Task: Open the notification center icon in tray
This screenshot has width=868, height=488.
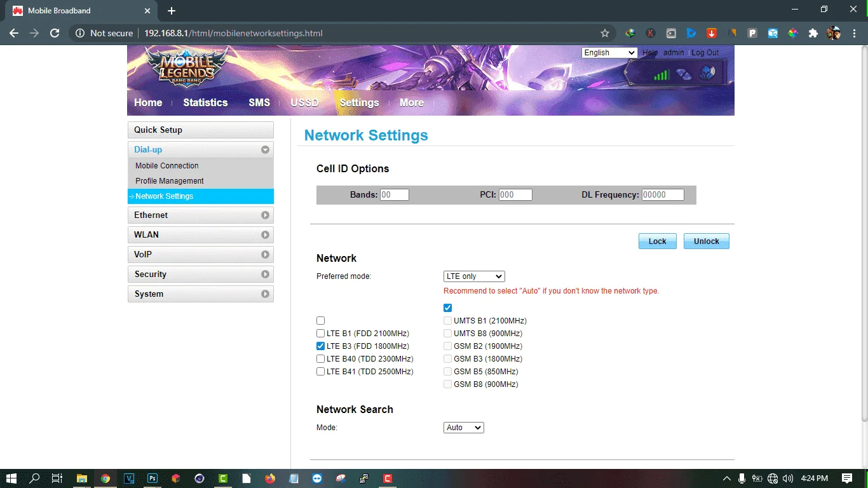Action: coord(847,478)
